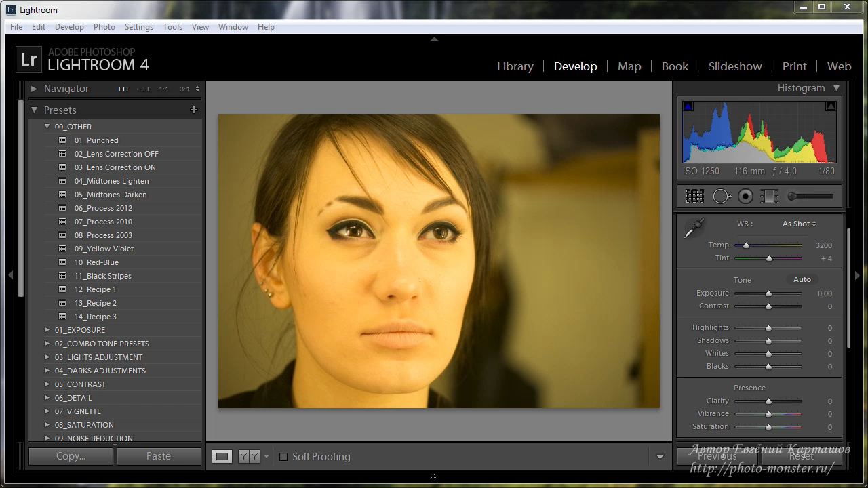This screenshot has height=488, width=868.
Task: Apply 09_Yellow-Violet preset
Action: coord(104,249)
